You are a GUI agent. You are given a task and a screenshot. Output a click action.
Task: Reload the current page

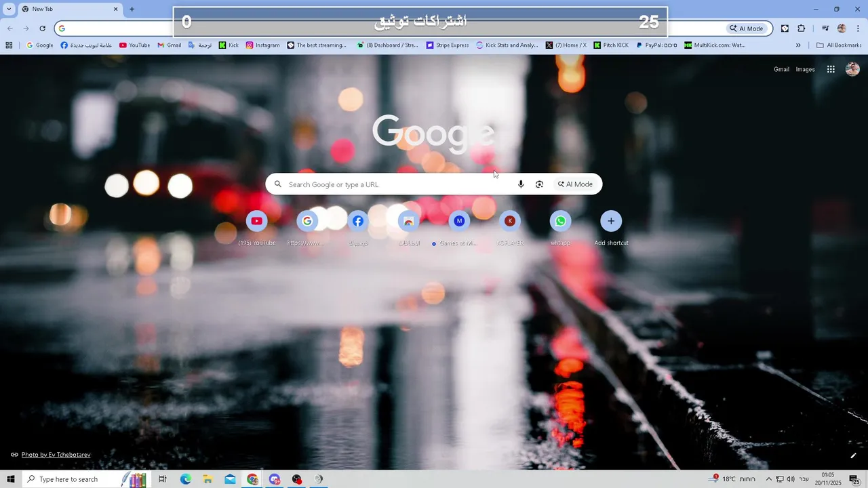coord(42,28)
